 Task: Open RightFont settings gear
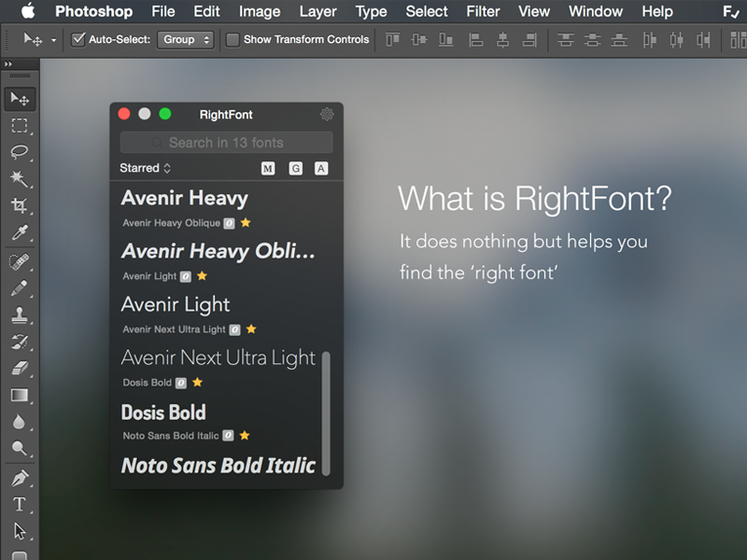[327, 114]
